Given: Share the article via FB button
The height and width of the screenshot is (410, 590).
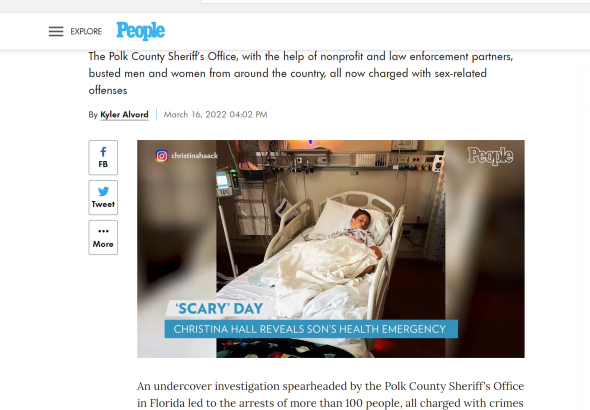Looking at the screenshot, I should (103, 158).
